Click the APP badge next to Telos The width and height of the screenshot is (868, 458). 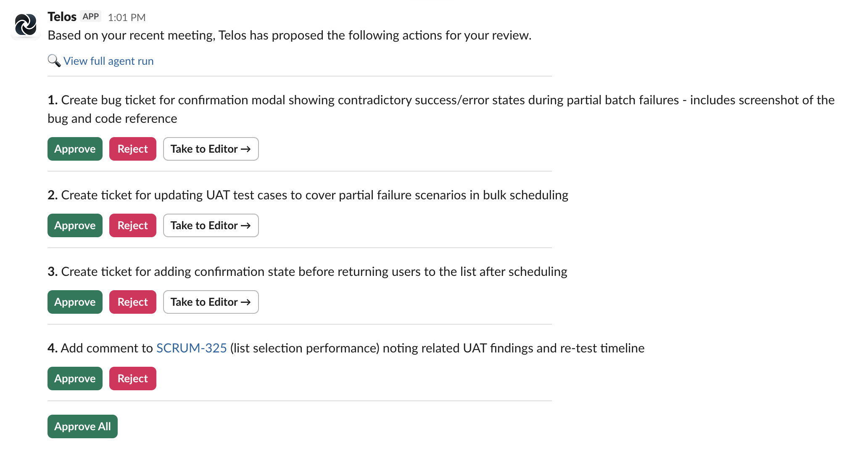[91, 16]
